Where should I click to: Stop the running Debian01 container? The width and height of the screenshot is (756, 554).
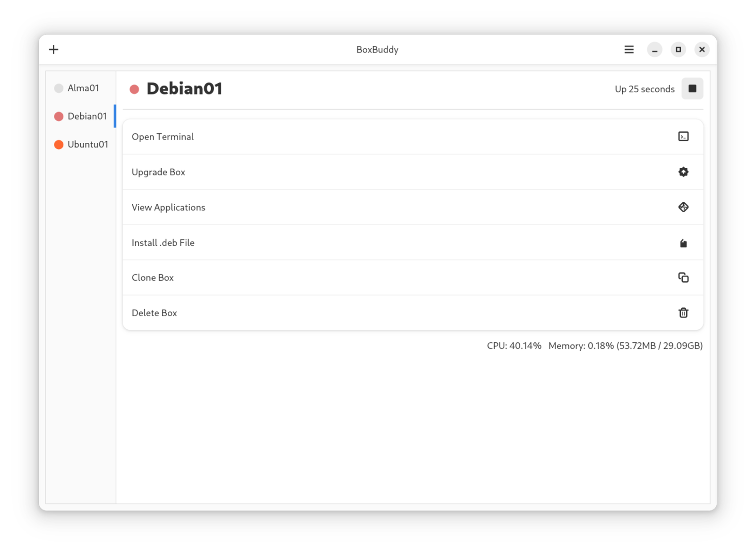pos(692,88)
